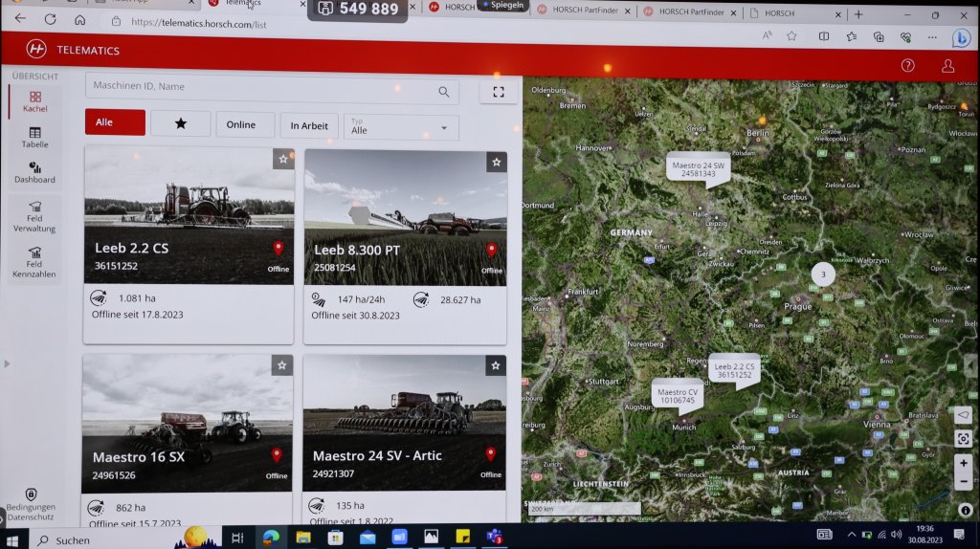Image resolution: width=980 pixels, height=549 pixels.
Task: Open Microsoft Teams from taskbar
Action: pos(495,537)
